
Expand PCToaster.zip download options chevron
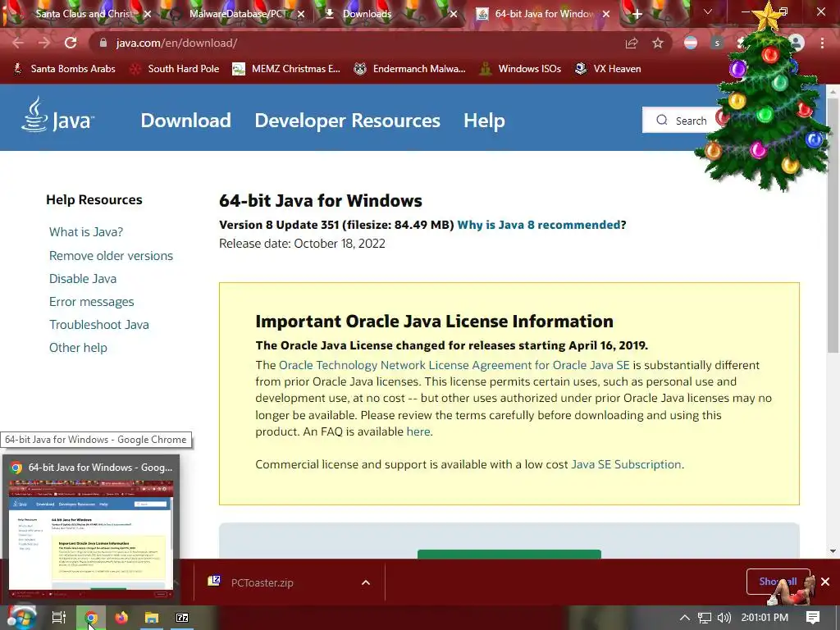pyautogui.click(x=366, y=582)
